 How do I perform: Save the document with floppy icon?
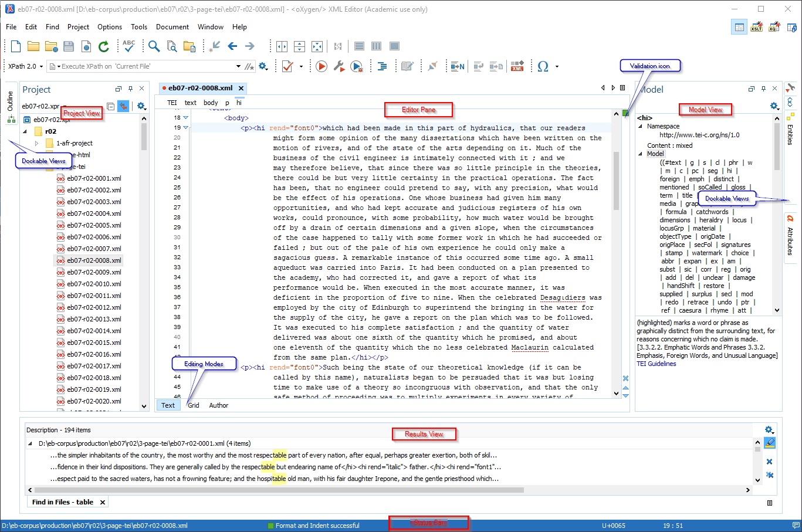(69, 46)
